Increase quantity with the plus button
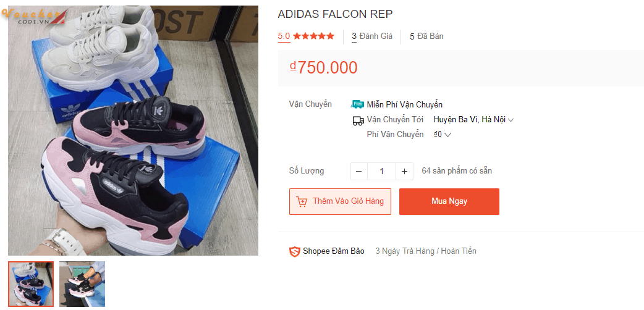The height and width of the screenshot is (310, 644). 404,171
